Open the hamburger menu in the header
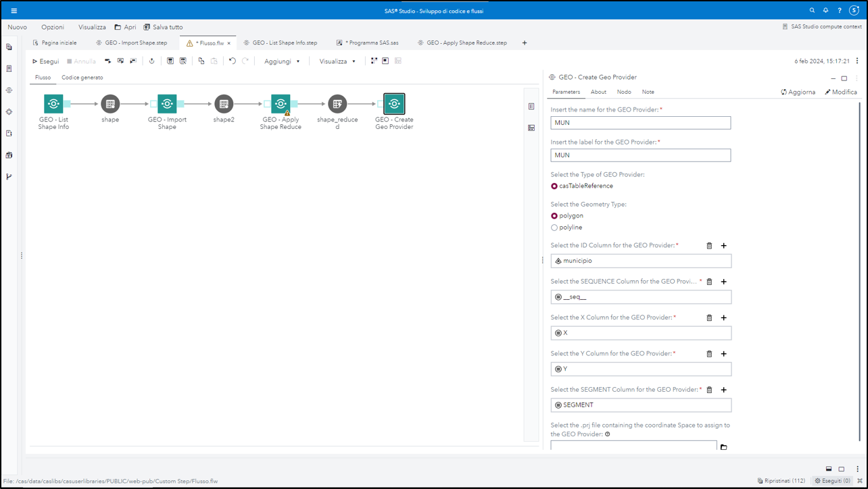 click(14, 11)
